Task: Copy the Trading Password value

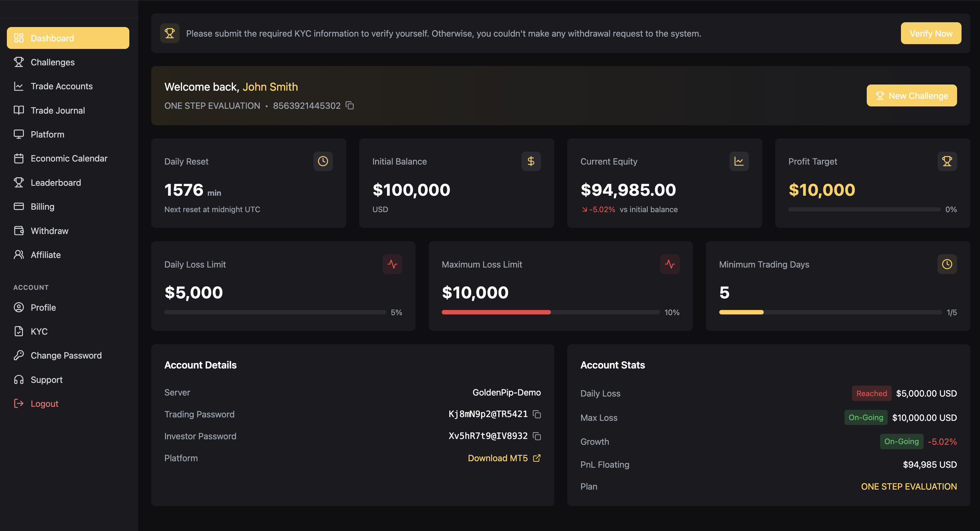Action: coord(537,414)
